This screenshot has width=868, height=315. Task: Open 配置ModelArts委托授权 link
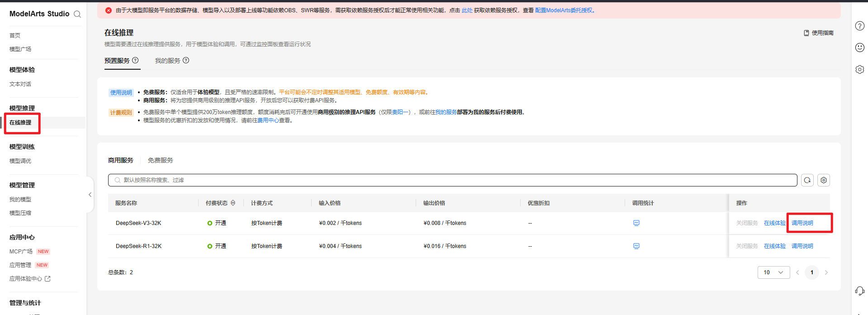[564, 10]
